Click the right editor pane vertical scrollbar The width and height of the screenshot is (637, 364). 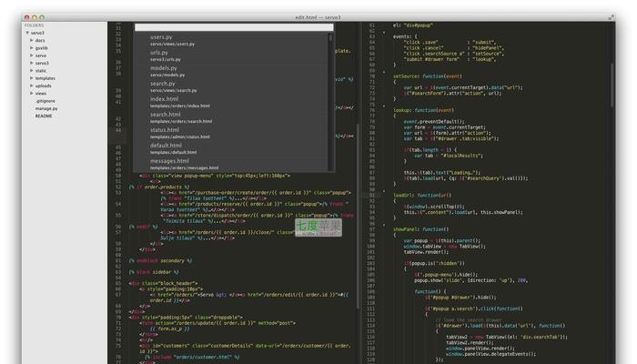coord(612,86)
